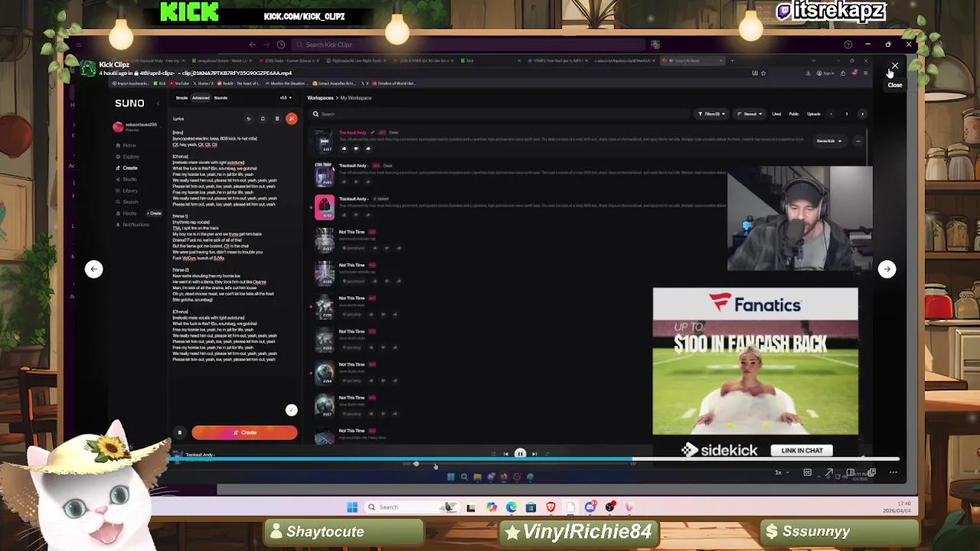The height and width of the screenshot is (551, 980).
Task: Open Brave browser from taskbar
Action: pos(550,507)
